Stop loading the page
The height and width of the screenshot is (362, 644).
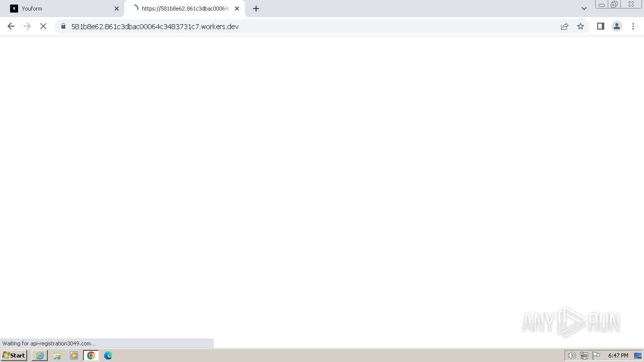pos(43,26)
